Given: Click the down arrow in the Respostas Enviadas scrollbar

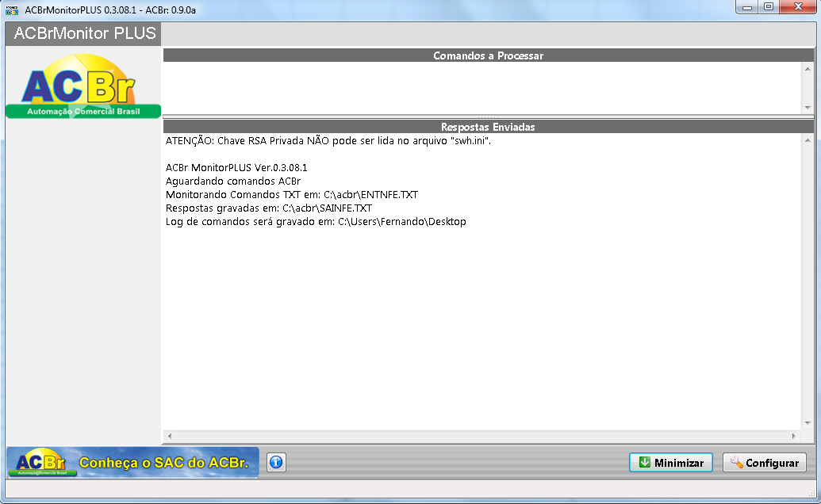Looking at the screenshot, I should (808, 423).
